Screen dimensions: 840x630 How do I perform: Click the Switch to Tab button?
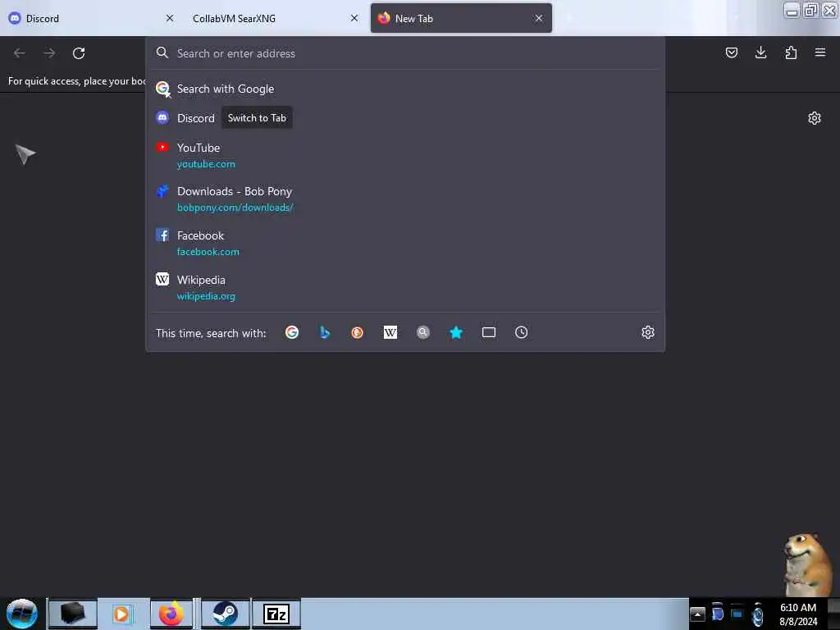point(257,118)
